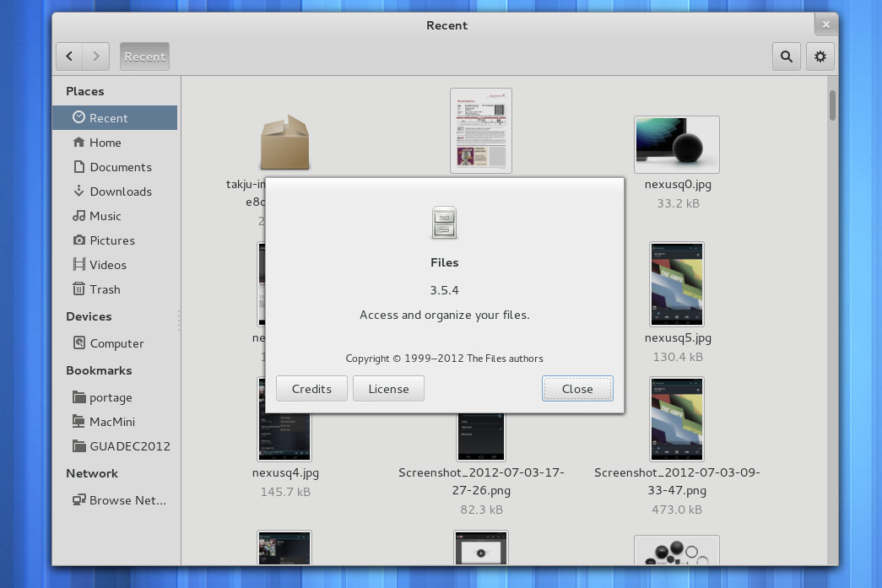Click the Screenshot_2012-07-03-17-27-26.png file name

pyautogui.click(x=481, y=481)
